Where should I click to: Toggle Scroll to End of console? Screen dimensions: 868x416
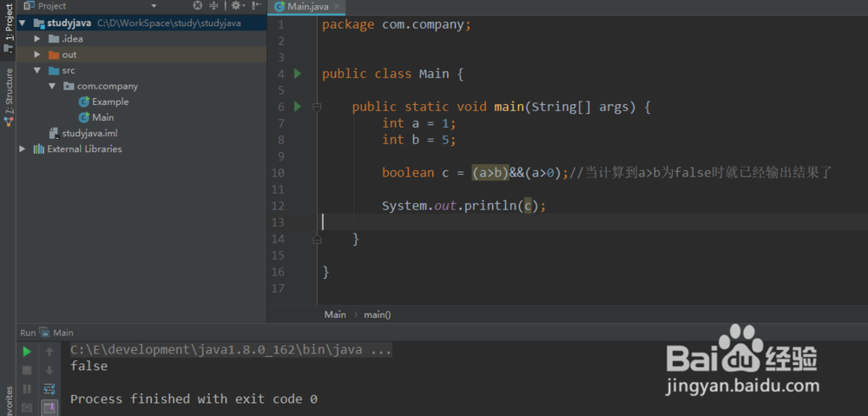click(x=49, y=408)
